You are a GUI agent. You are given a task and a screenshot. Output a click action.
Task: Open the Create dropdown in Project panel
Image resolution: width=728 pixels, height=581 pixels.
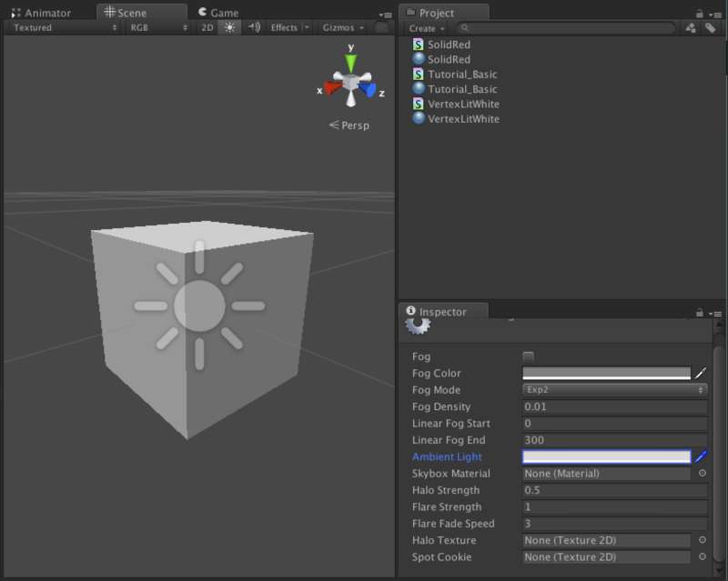point(426,28)
